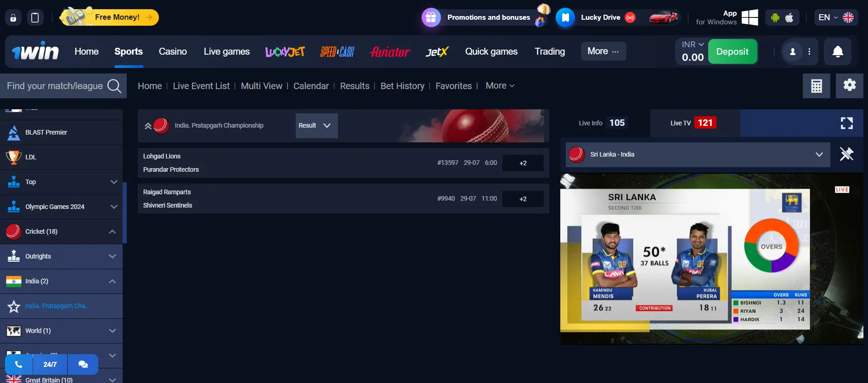Click the search magnifier icon

[114, 86]
